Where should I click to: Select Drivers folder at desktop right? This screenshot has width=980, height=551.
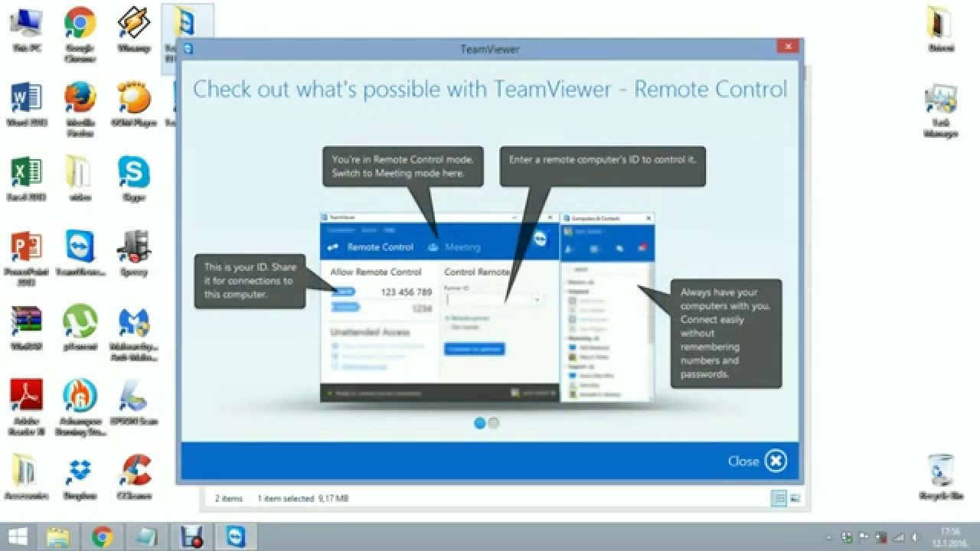point(940,31)
